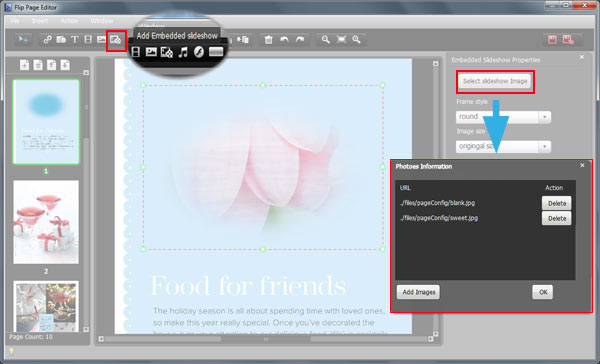The width and height of the screenshot is (600, 364).
Task: Select page 1 thumbnail
Action: [x=46, y=122]
